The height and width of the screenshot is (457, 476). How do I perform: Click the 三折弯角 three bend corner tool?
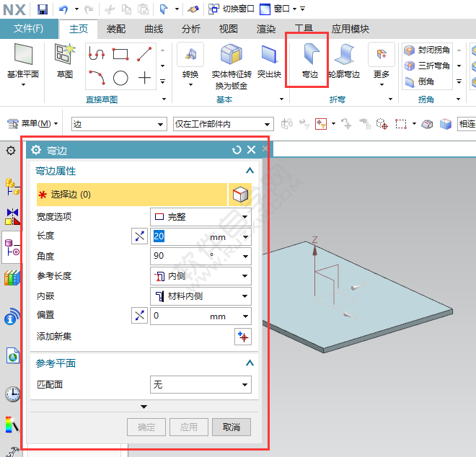click(427, 66)
